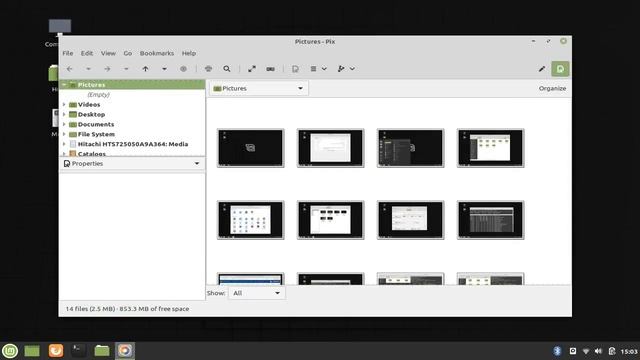Open the File menu

[68, 53]
